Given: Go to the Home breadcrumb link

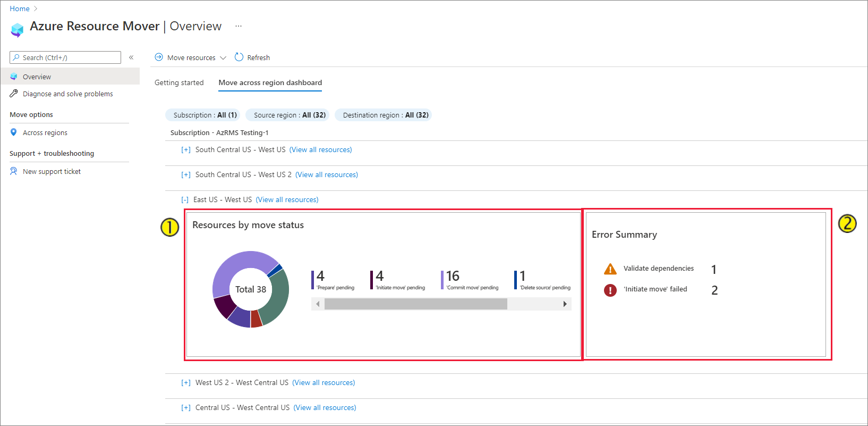Looking at the screenshot, I should (x=20, y=9).
